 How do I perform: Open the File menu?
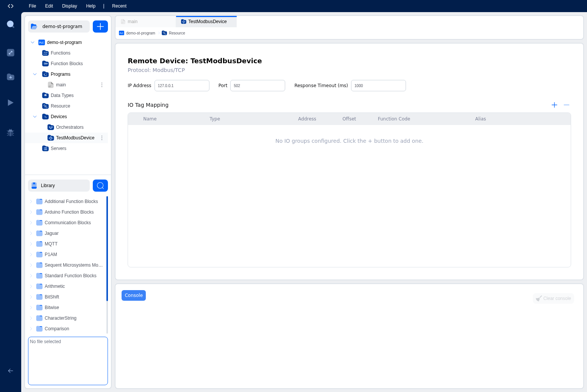point(33,6)
